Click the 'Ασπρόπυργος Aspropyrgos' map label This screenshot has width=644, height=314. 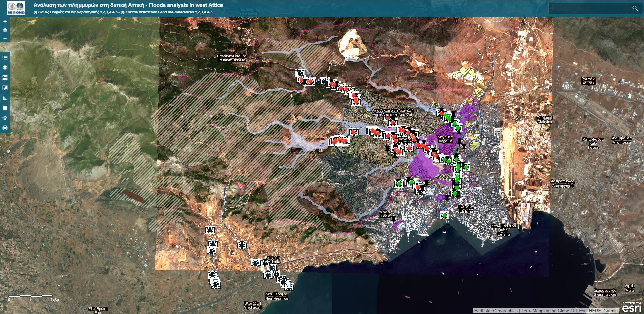(563, 183)
